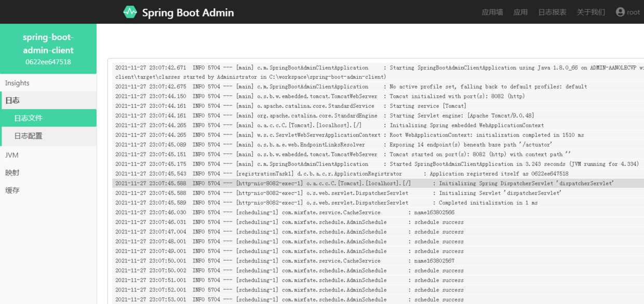The image size is (644, 304).
Task: Click log line 'Initializing Servlet 'dispatcherServlet''
Action: tap(378, 193)
